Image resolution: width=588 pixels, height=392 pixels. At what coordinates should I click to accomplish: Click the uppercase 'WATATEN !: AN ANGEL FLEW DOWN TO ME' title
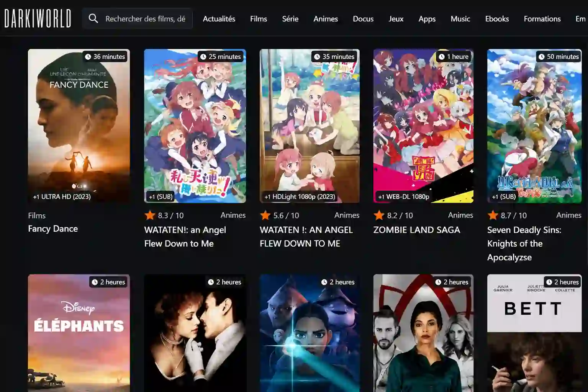click(306, 237)
